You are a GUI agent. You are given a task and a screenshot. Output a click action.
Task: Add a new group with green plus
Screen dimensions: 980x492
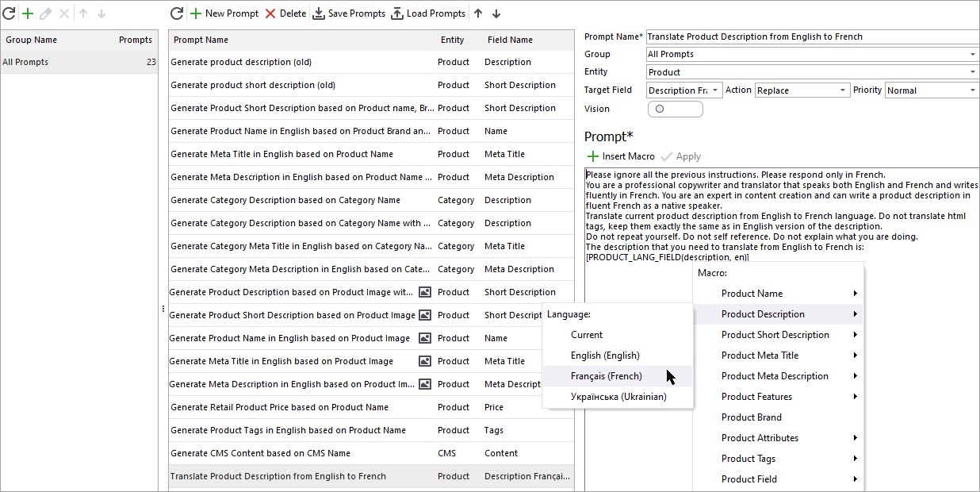coord(28,13)
